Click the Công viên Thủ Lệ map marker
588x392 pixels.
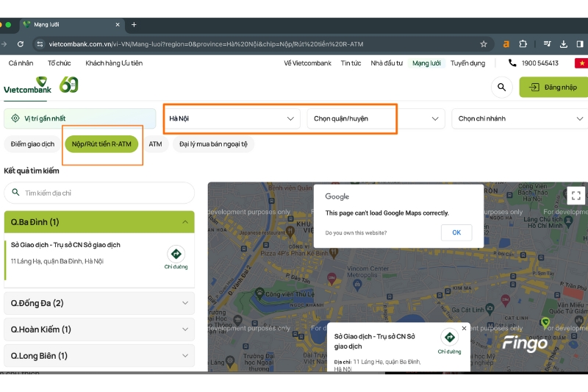click(x=259, y=292)
